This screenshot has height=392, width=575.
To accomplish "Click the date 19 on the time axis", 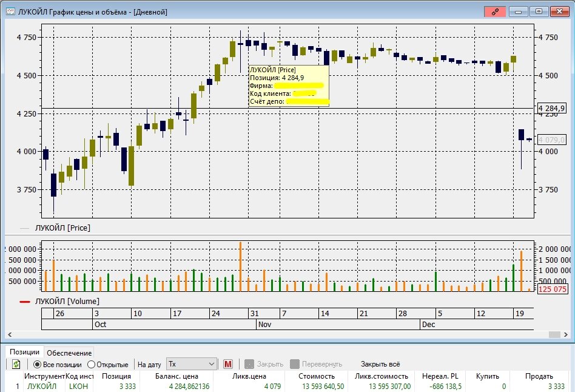I will 520,314.
